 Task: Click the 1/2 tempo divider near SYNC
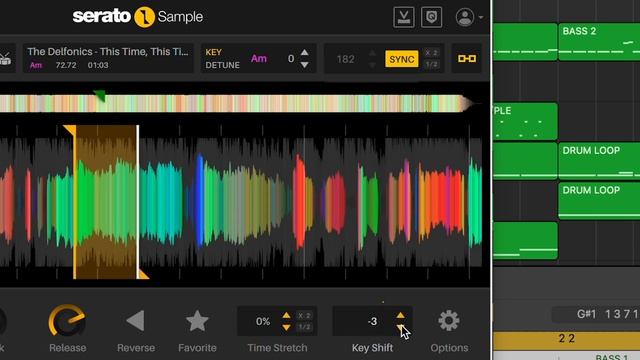click(431, 64)
